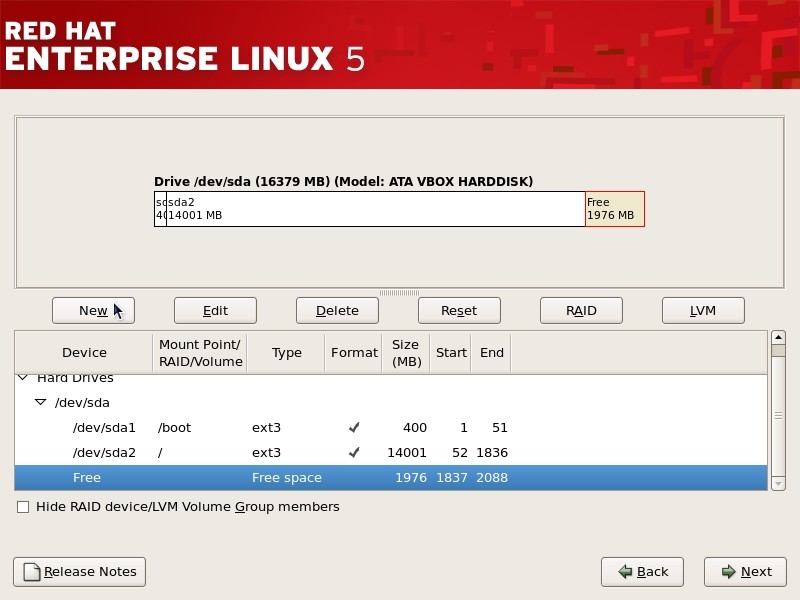Collapse the Hard Drives tree node
Screen dimensions: 800x600
(x=23, y=378)
